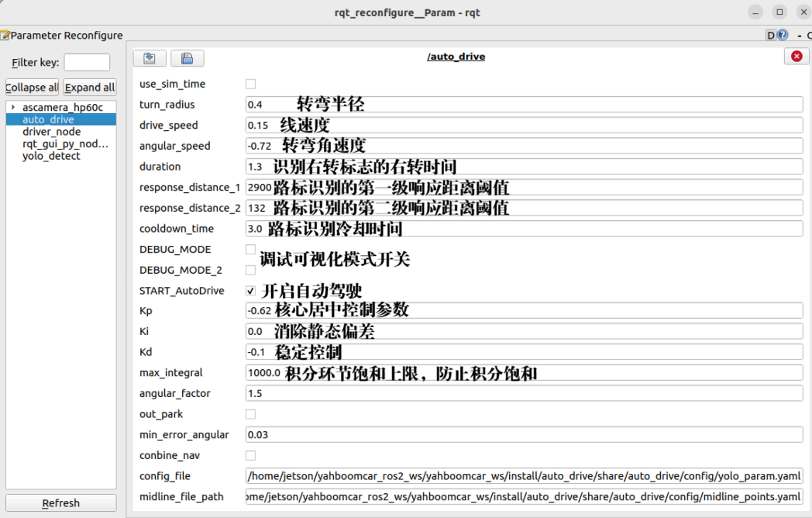This screenshot has height=518, width=812.
Task: Click the load parameters from file icon
Action: pos(150,58)
